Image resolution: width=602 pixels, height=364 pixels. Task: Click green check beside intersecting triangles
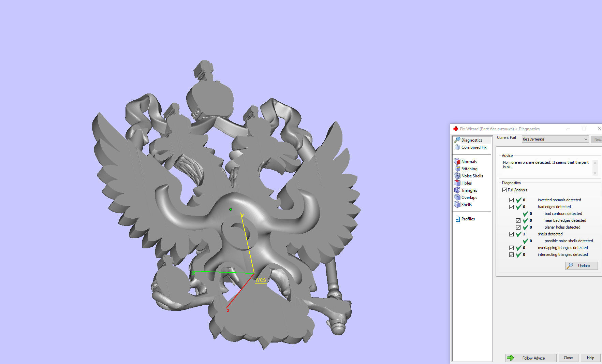tap(518, 254)
